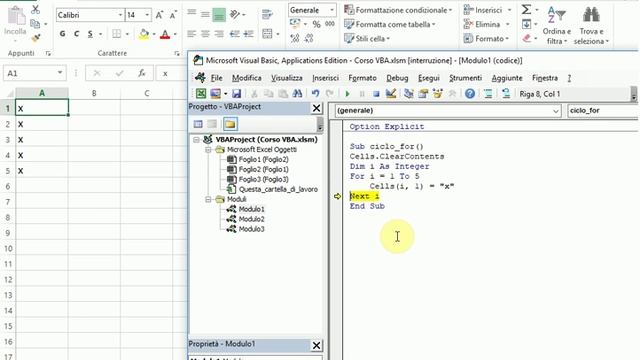Toggle Folders icon in Project panel
Image resolution: width=640 pixels, height=360 pixels.
230,124
